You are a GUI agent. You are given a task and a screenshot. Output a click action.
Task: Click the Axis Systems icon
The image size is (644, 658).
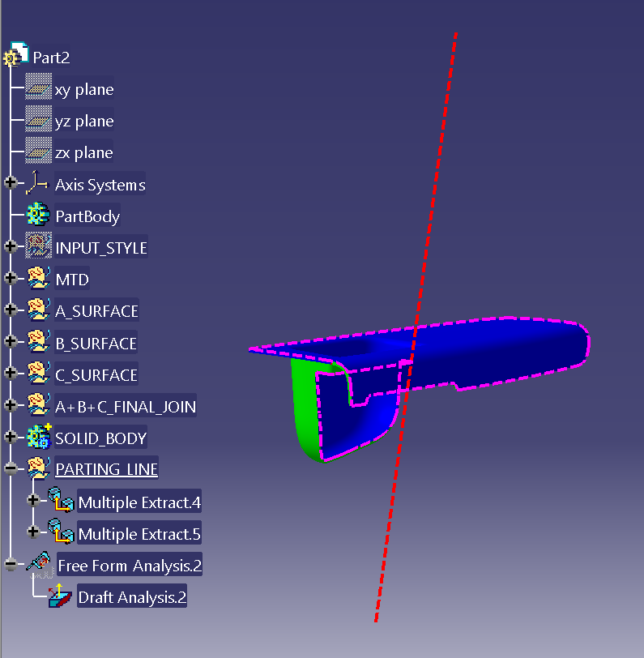pyautogui.click(x=37, y=182)
